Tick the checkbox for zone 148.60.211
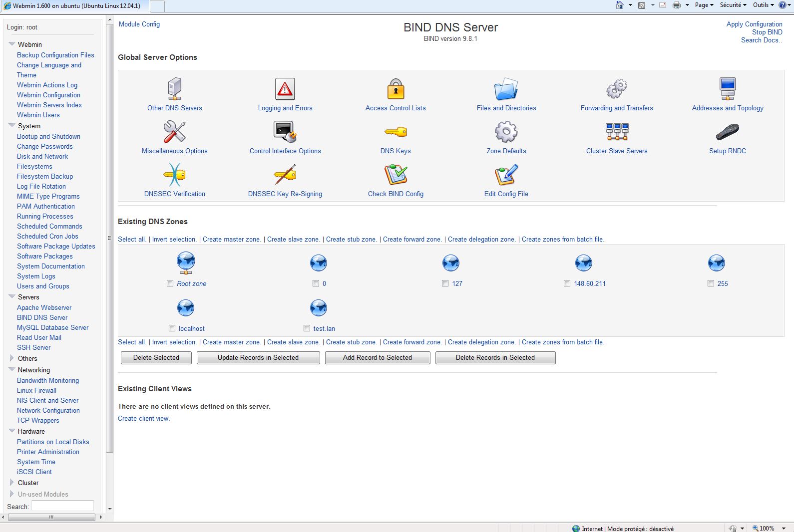The image size is (794, 532). coord(567,283)
